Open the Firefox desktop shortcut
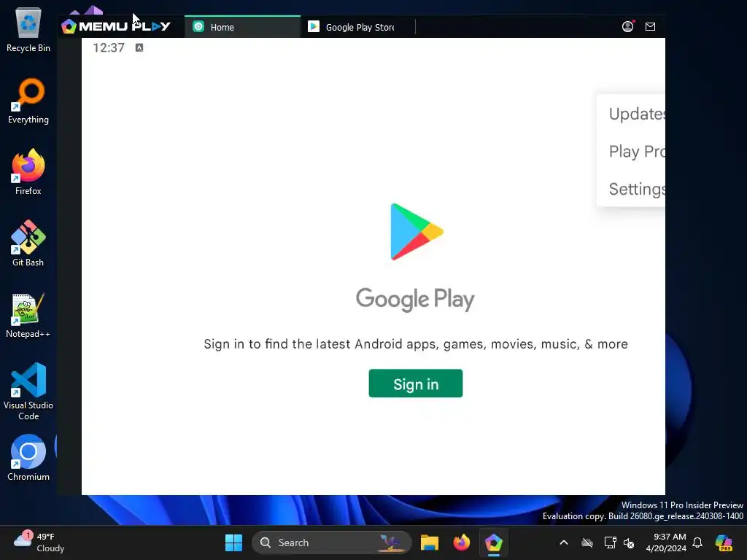This screenshot has width=747, height=560. tap(28, 172)
